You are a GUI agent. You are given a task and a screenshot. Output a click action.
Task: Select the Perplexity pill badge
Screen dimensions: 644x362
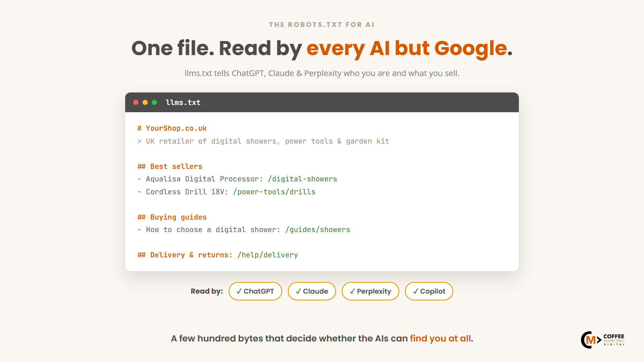[x=370, y=291]
